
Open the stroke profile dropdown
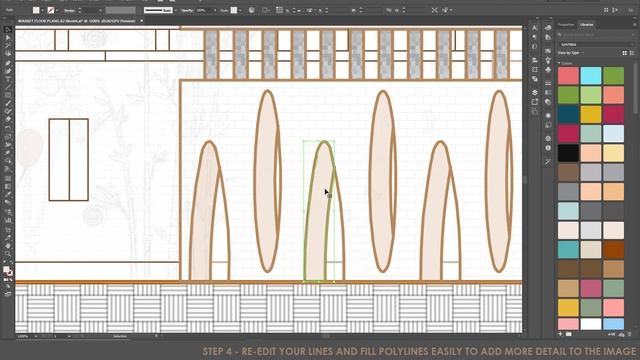[176, 10]
